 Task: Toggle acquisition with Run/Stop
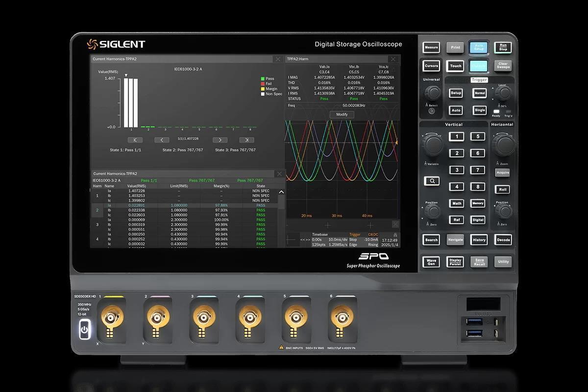[x=502, y=47]
